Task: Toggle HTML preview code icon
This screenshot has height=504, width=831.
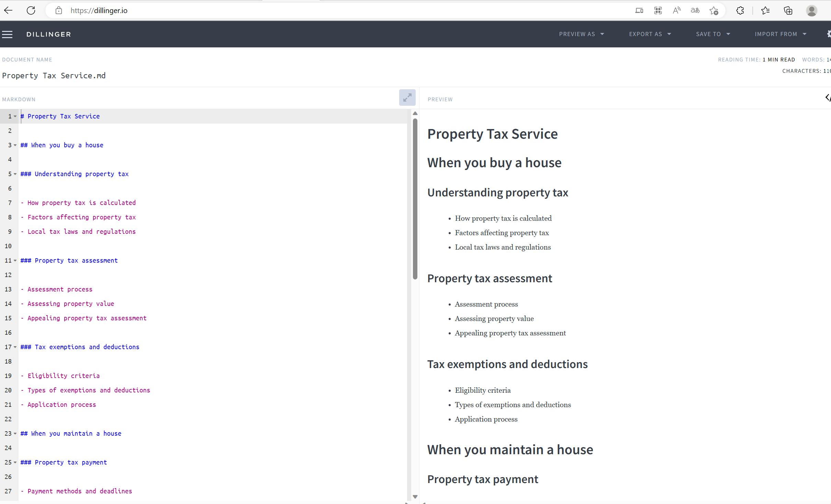Action: 828,98
